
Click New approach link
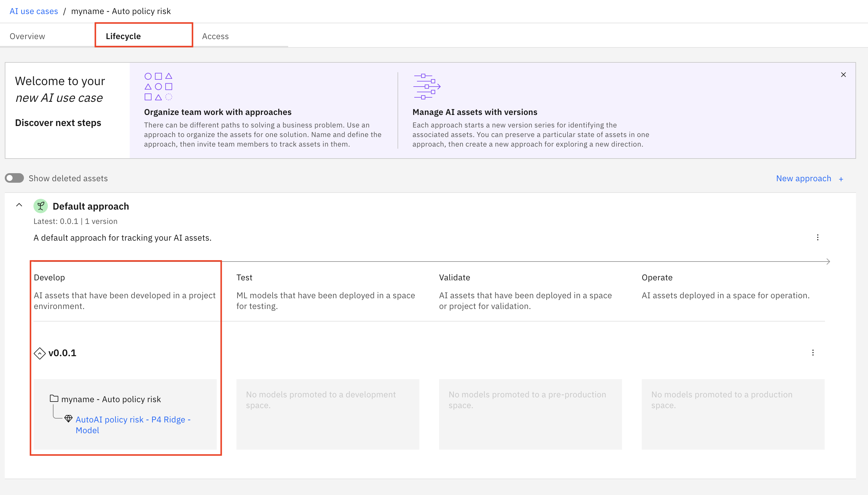[x=803, y=179]
